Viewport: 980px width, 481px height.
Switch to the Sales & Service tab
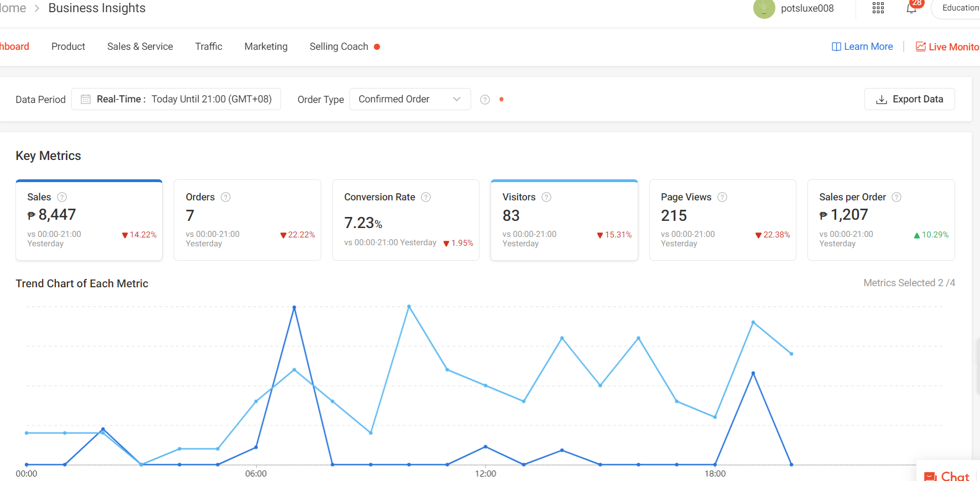point(140,46)
